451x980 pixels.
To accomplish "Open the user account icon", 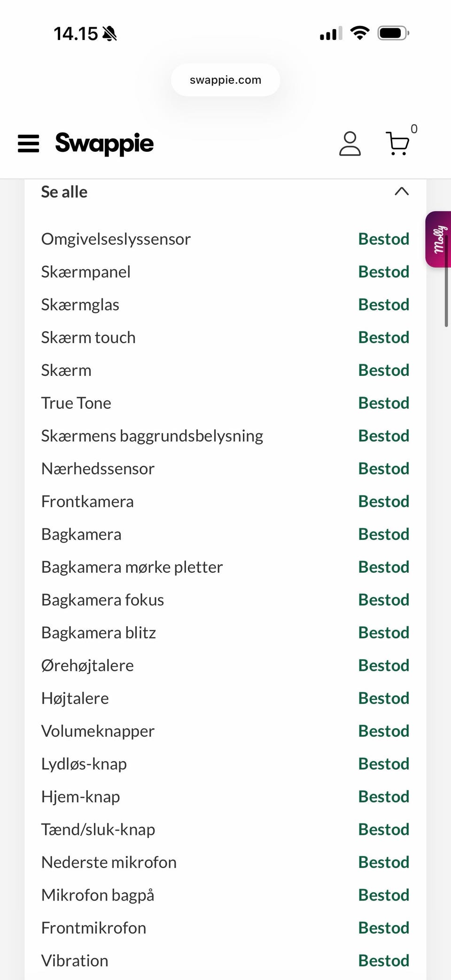I will [x=350, y=144].
